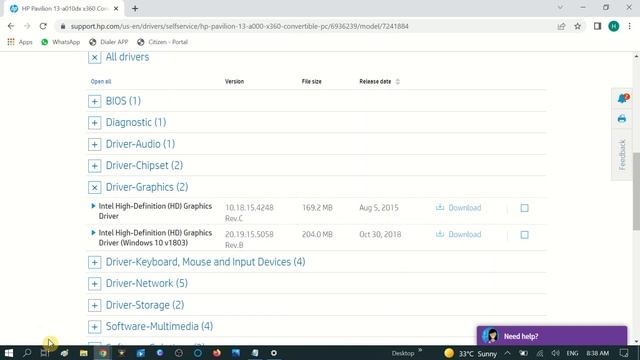Open the 8:38 AM clock in taskbar

click(x=598, y=353)
